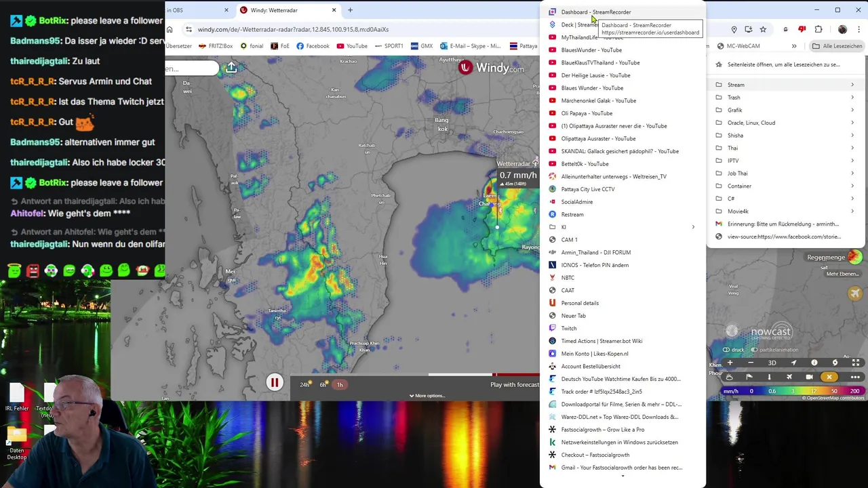Open the webcams camera icon

[x=810, y=377]
